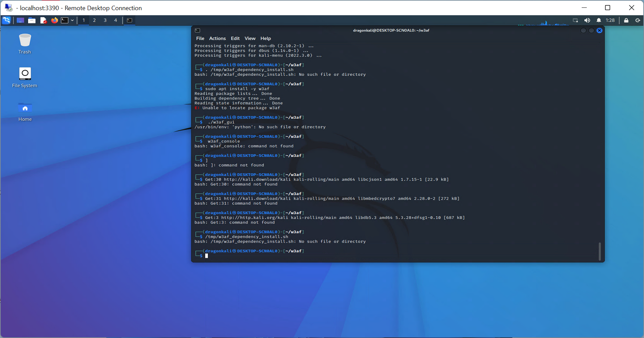Screen dimensions: 644x338
Task: Expand the terminal launcher dropdown arrow
Action: click(72, 20)
